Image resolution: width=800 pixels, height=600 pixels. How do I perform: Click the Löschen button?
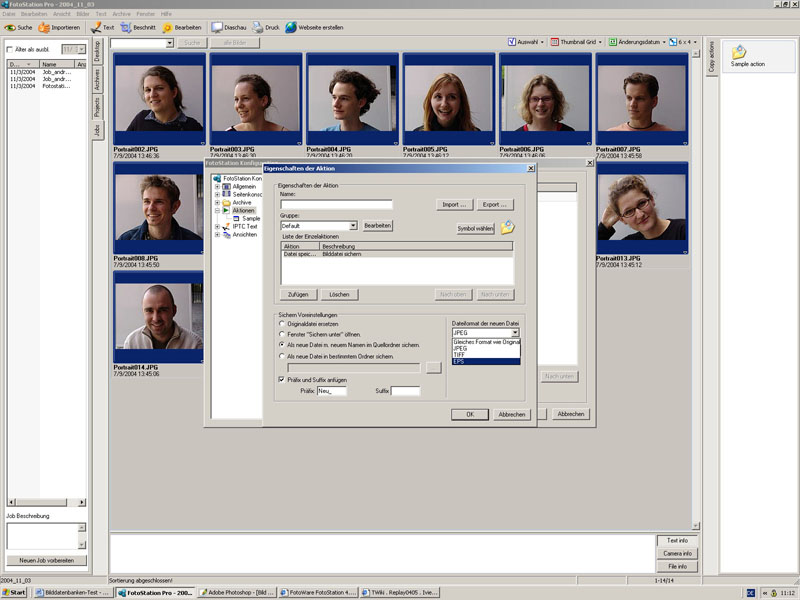click(x=339, y=294)
